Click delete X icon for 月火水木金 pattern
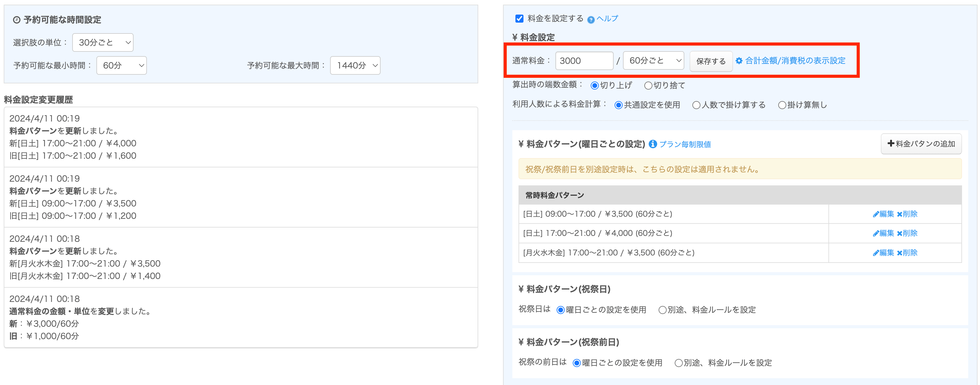This screenshot has width=980, height=385. (899, 253)
